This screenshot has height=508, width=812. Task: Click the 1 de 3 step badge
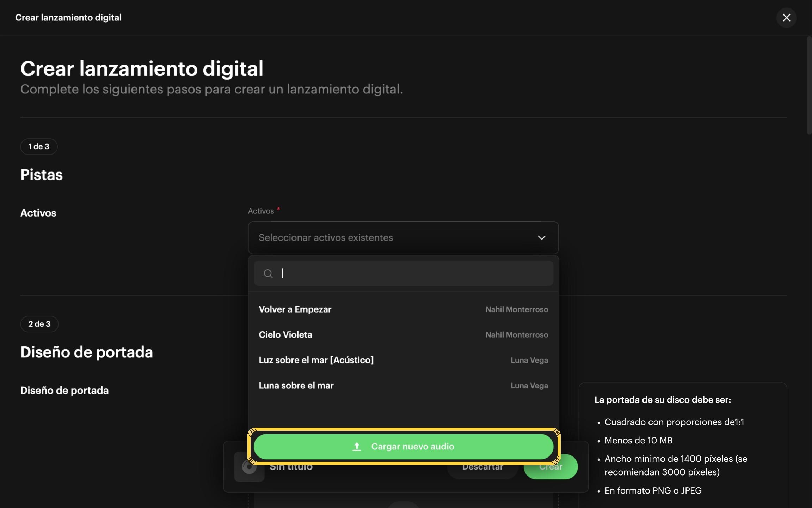click(39, 146)
